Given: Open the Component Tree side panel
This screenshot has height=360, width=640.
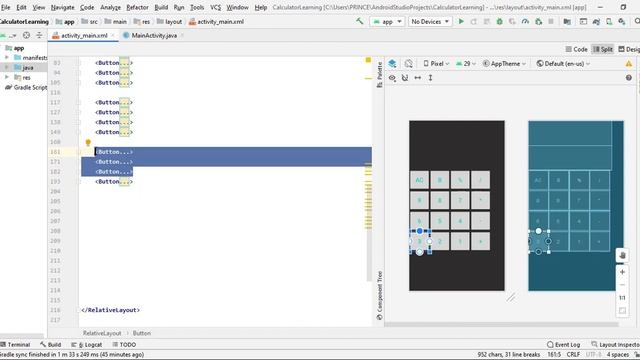Looking at the screenshot, I should point(379,296).
